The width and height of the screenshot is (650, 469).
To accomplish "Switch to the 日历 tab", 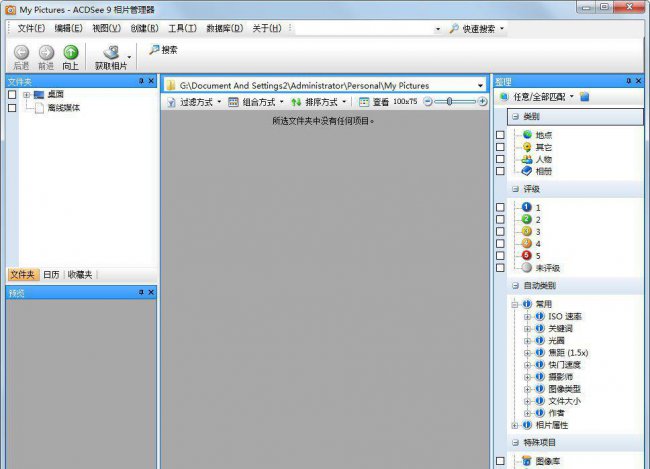I will coord(51,275).
